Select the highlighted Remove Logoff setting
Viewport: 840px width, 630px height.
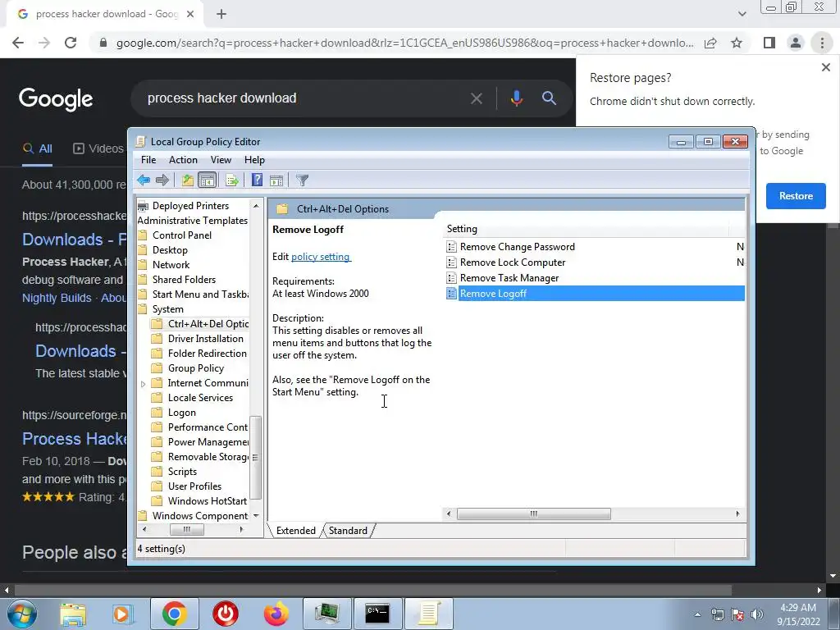595,294
